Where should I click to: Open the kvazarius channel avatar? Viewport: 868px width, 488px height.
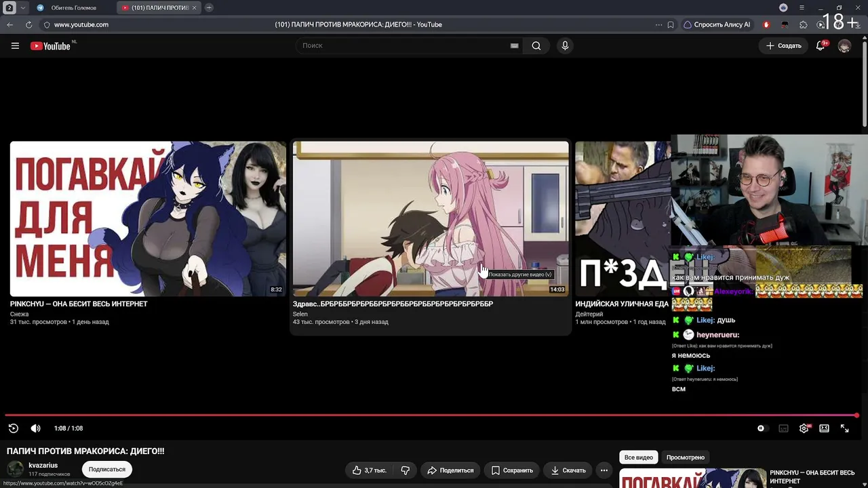click(16, 469)
